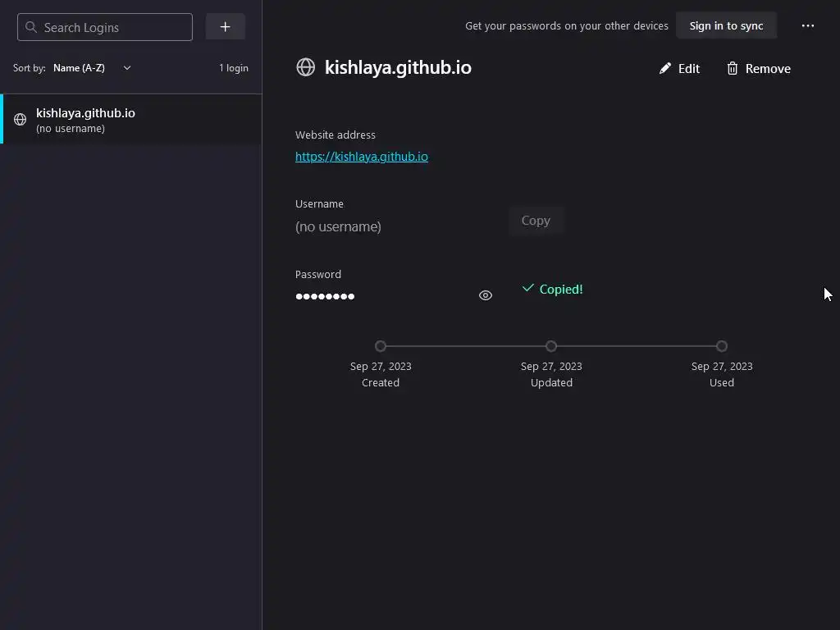This screenshot has width=840, height=630.
Task: Click the Search Logins input field
Action: click(105, 27)
